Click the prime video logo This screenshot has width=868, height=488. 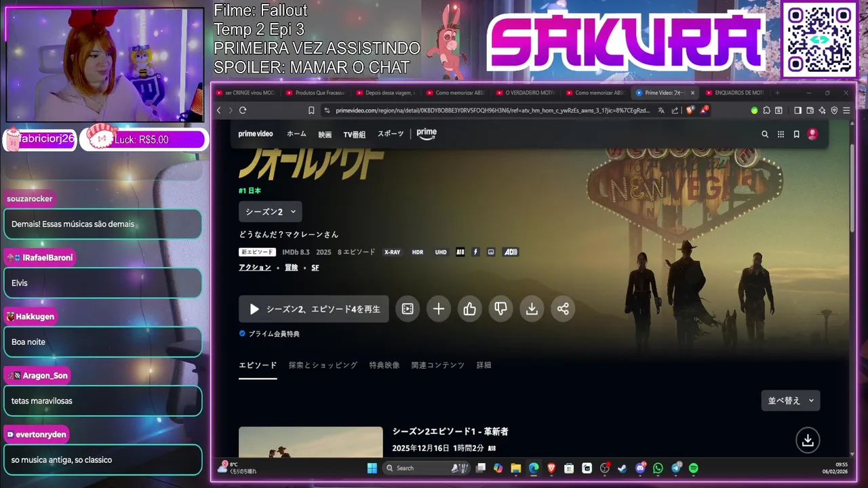pos(256,134)
